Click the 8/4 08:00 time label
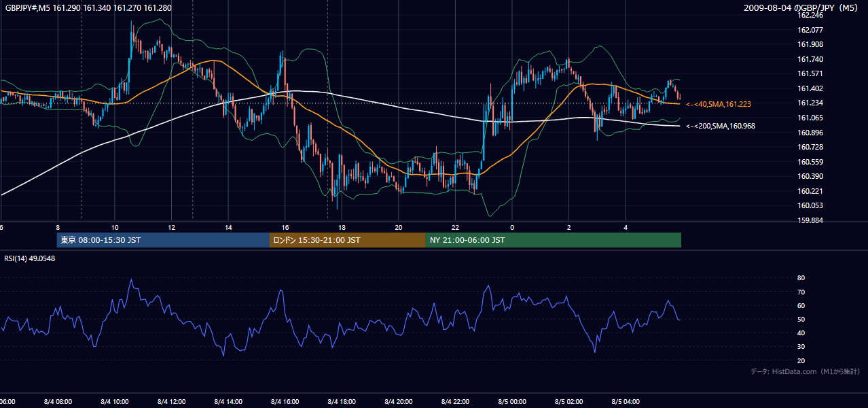 (x=57, y=402)
